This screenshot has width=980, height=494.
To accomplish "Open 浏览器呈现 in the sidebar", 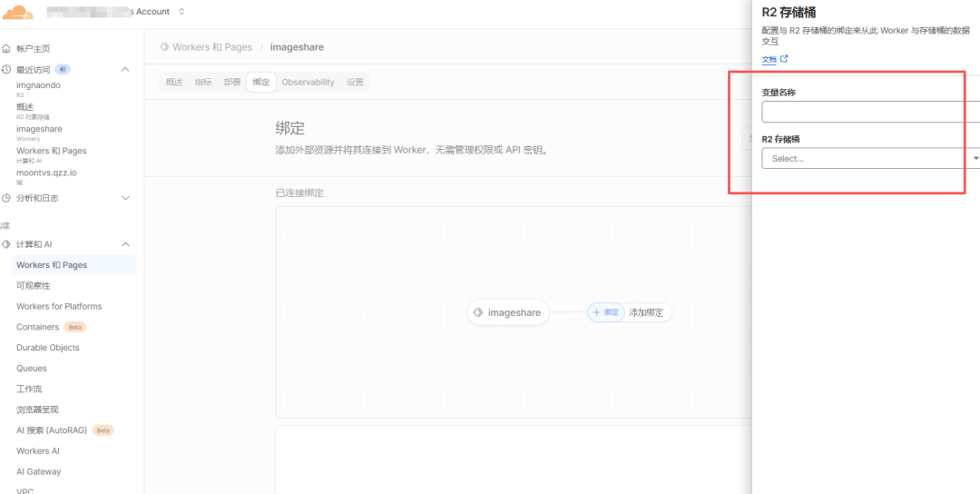I will tap(37, 410).
